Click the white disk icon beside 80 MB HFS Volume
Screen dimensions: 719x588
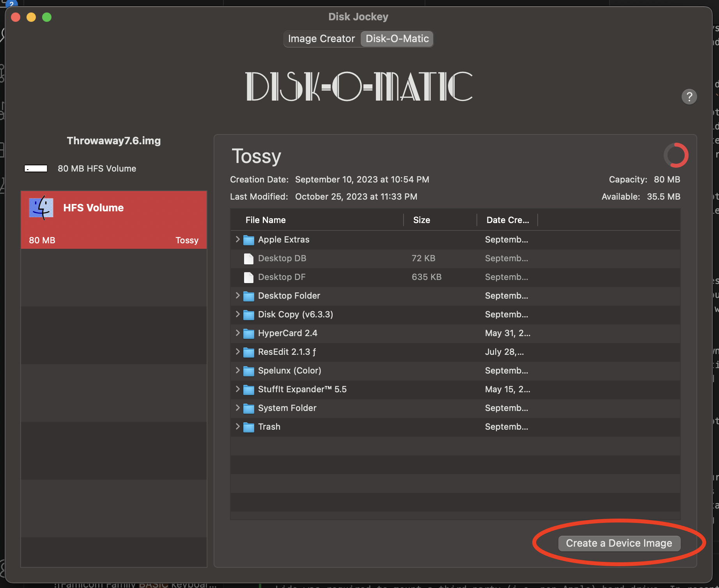pos(36,168)
